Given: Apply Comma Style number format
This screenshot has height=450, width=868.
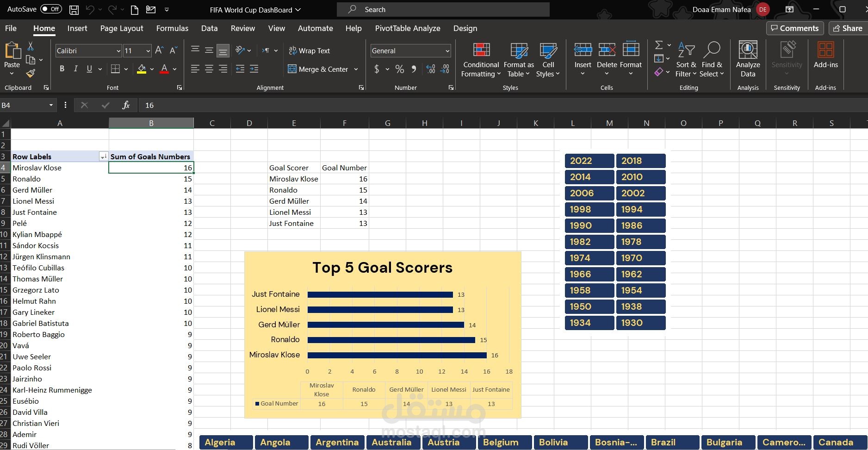Looking at the screenshot, I should [414, 69].
